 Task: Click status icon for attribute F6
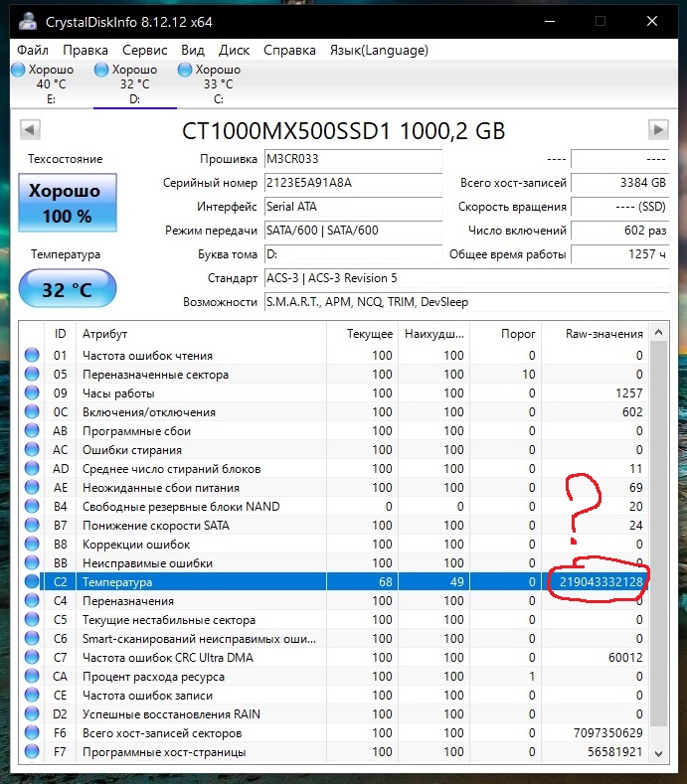tap(32, 732)
